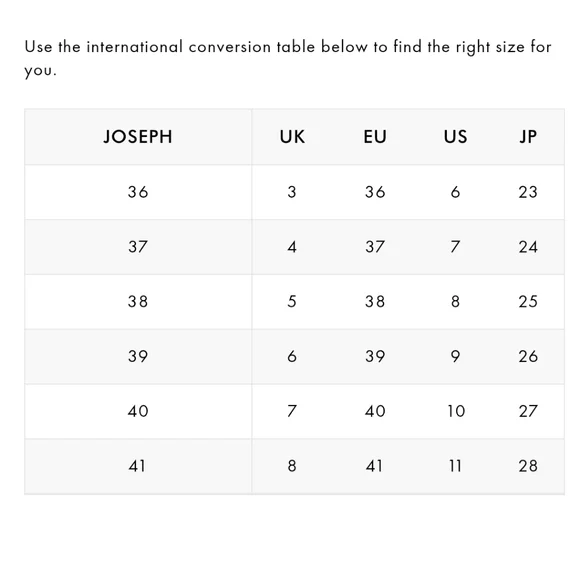Select JOSEPH size 41 cell
The height and width of the screenshot is (580, 580).
coord(137,466)
